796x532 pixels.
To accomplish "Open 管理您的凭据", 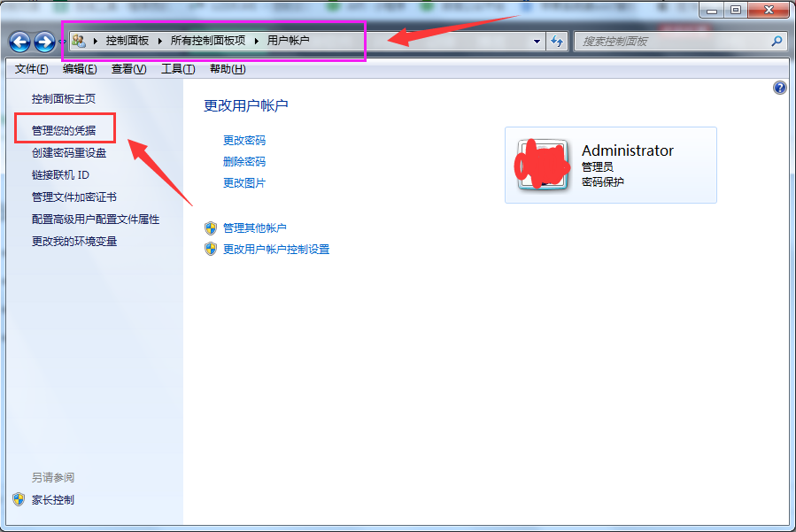I will 64,130.
